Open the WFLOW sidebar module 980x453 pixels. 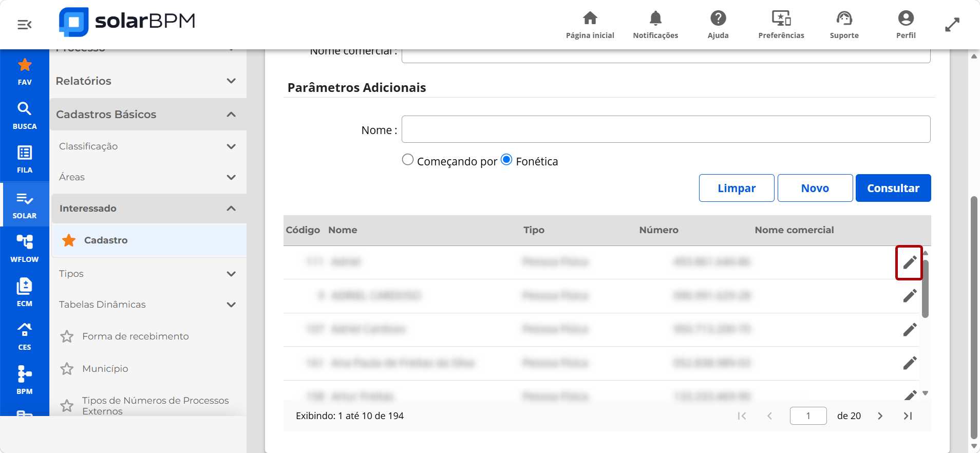[25, 249]
